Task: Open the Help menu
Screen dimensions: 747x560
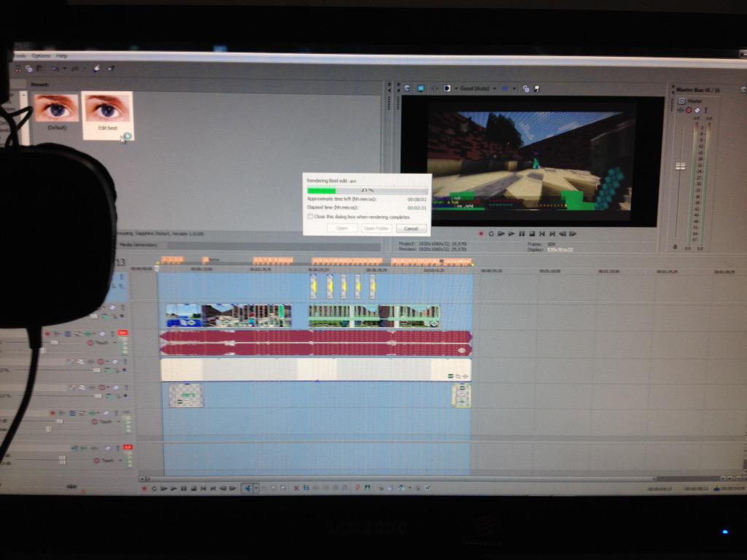Action: pyautogui.click(x=61, y=55)
